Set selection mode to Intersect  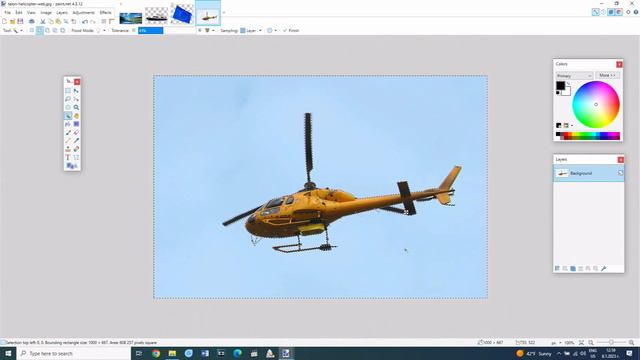(55, 31)
